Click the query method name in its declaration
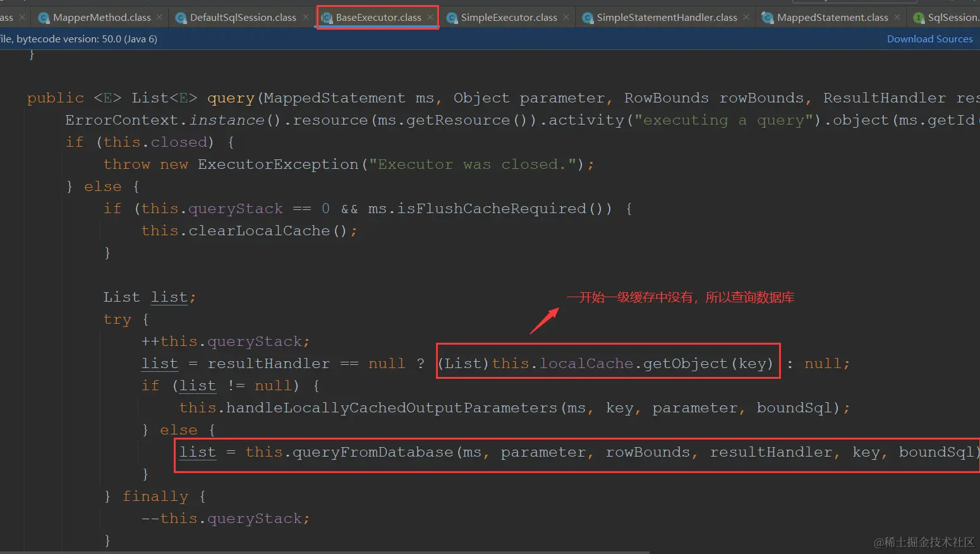 click(231, 99)
